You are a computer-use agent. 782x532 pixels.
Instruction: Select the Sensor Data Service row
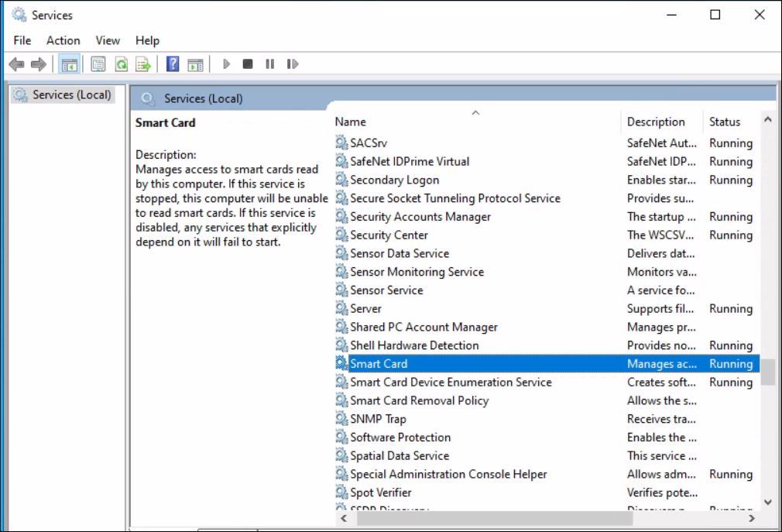pyautogui.click(x=547, y=253)
